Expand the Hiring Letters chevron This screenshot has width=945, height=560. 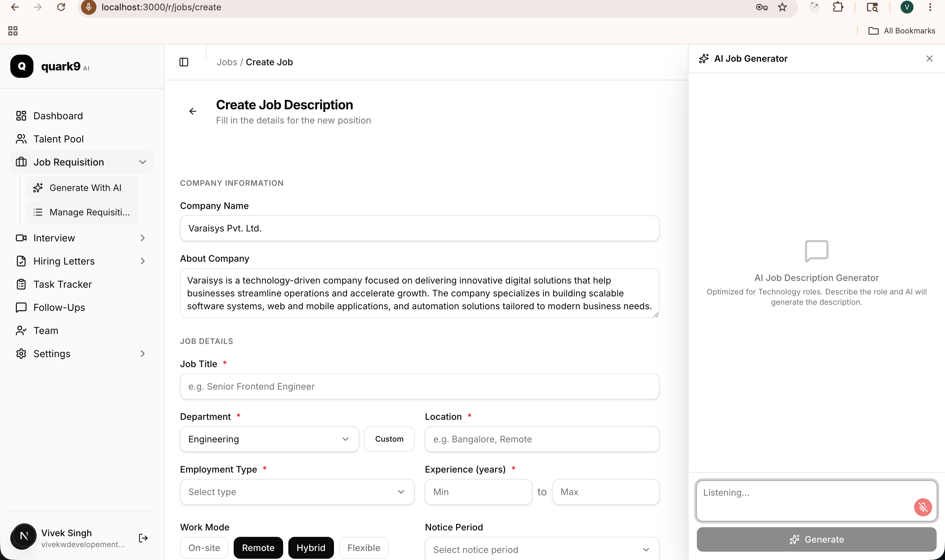[x=143, y=261]
